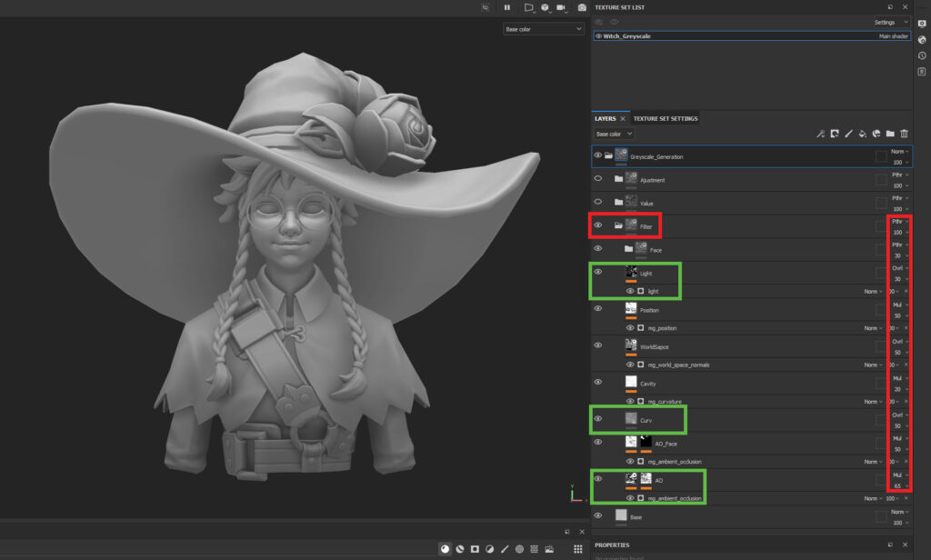931x560 pixels.
Task: Delete layer using the trash icon
Action: (x=904, y=134)
